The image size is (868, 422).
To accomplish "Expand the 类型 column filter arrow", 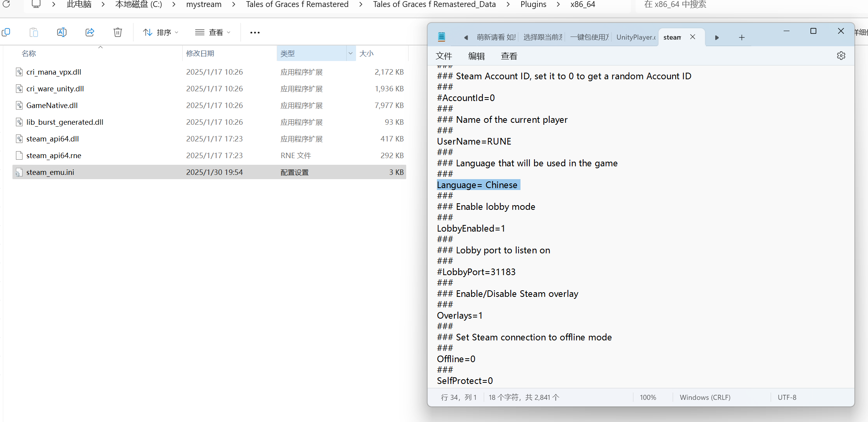I will tap(351, 53).
